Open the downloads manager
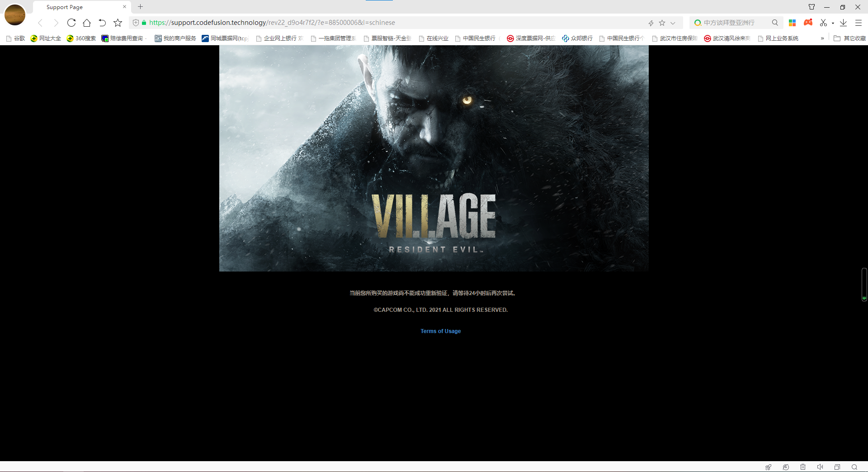The height and width of the screenshot is (472, 868). pyautogui.click(x=843, y=23)
